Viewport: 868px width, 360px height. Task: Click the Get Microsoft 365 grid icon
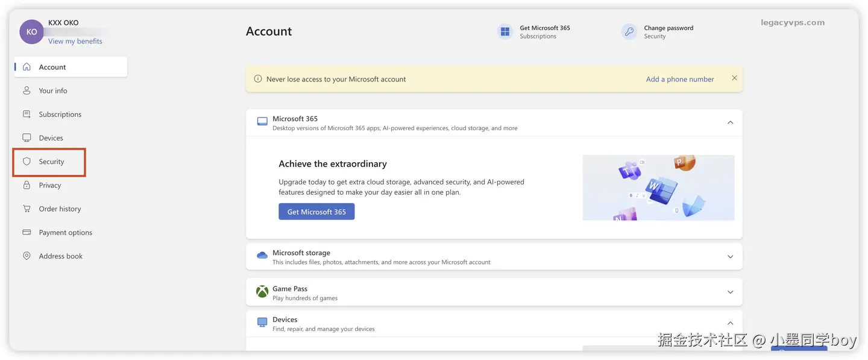[x=505, y=32]
